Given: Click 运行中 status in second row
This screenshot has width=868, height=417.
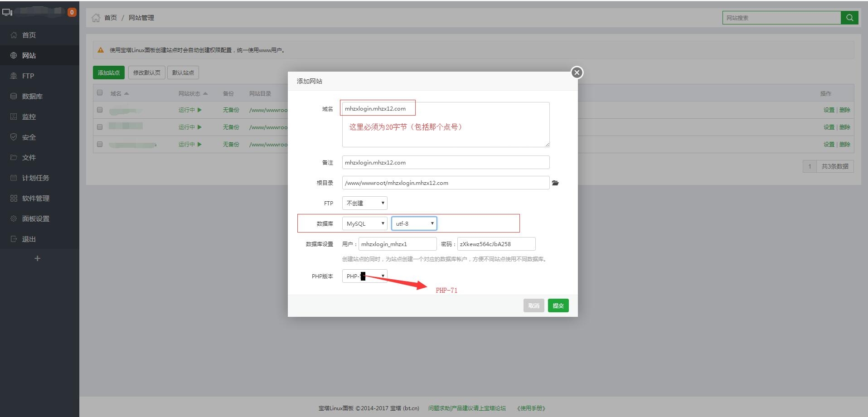Looking at the screenshot, I should tap(190, 127).
